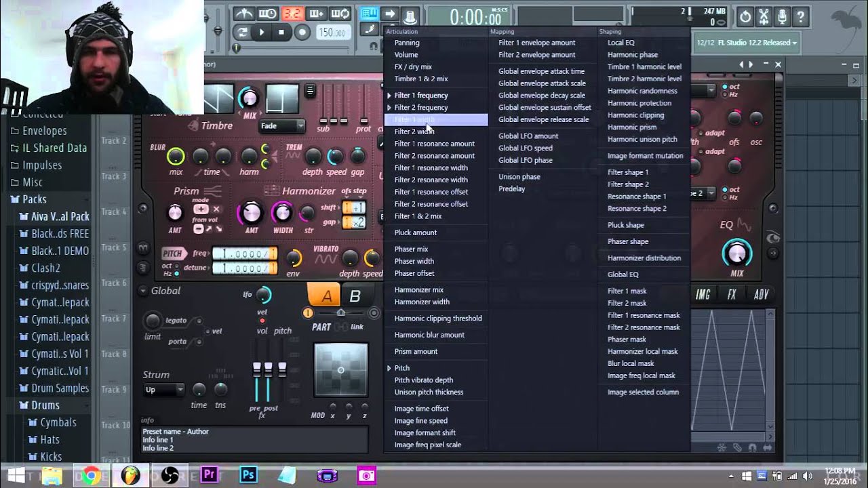
Task: Click the FX tab button
Action: 732,294
